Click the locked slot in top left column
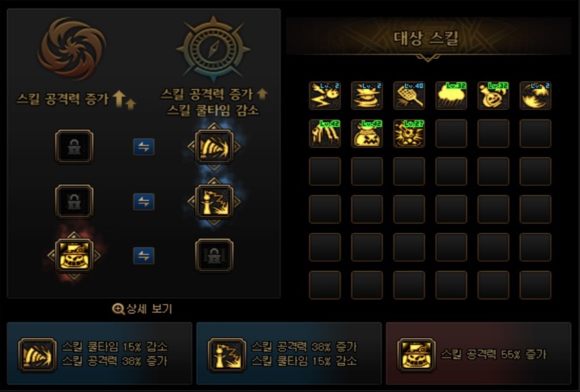 pos(74,147)
